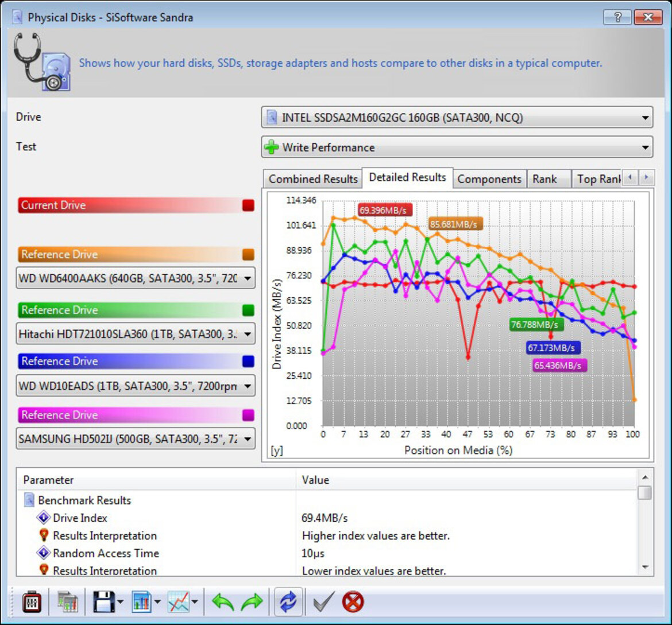The height and width of the screenshot is (625, 672).
Task: Click the 'Higher index values are better.' text
Action: (x=376, y=535)
